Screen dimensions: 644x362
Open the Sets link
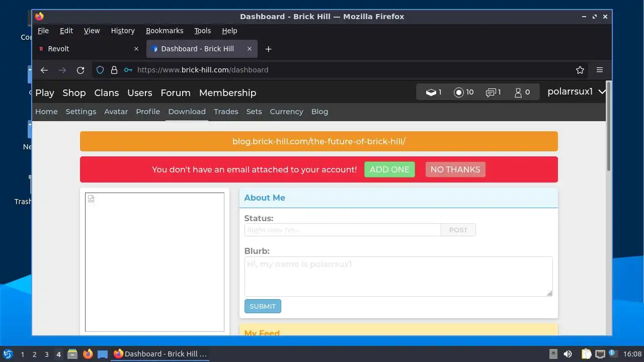254,112
